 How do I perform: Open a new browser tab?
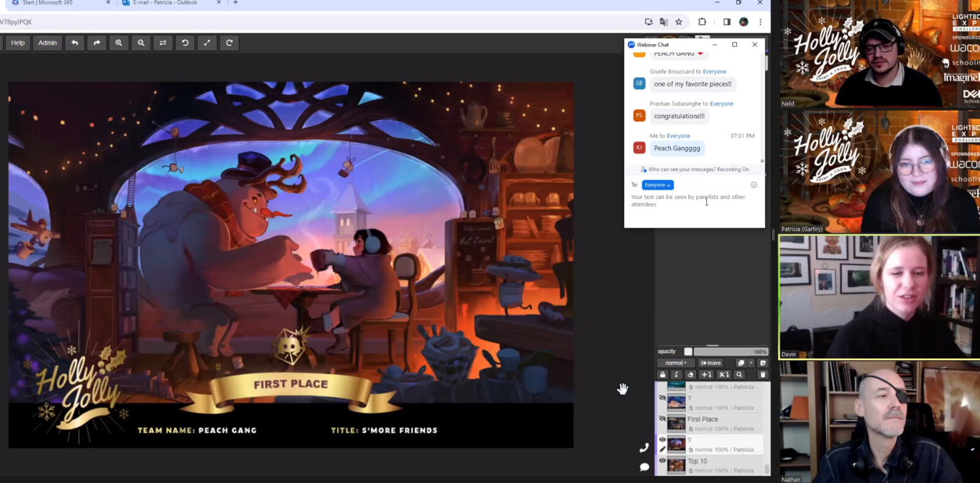(x=235, y=3)
